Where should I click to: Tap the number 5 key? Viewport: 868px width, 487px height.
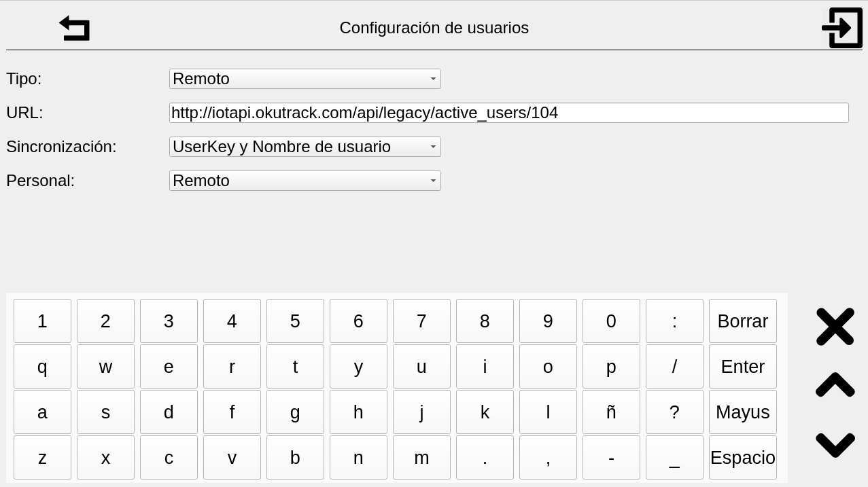295,321
